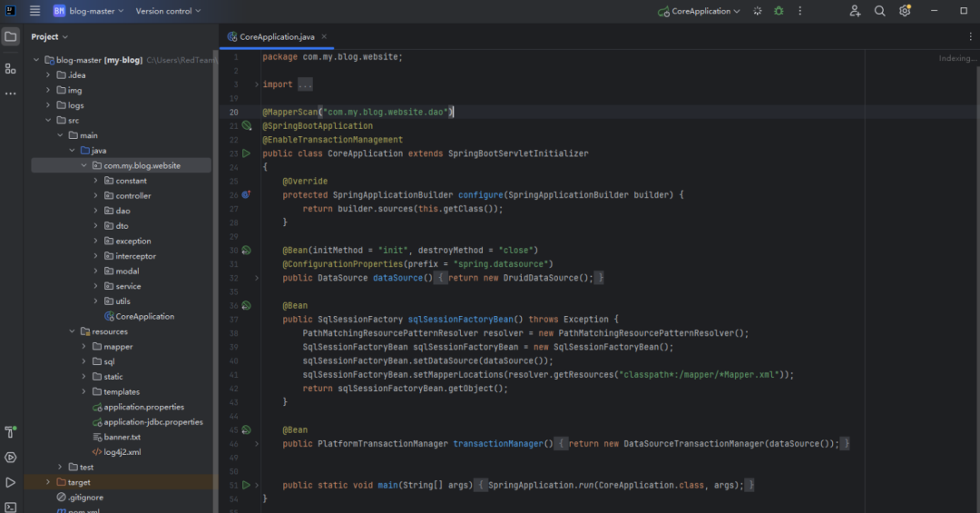Click override gutter icon on line 26
This screenshot has width=980, height=513.
tap(246, 194)
